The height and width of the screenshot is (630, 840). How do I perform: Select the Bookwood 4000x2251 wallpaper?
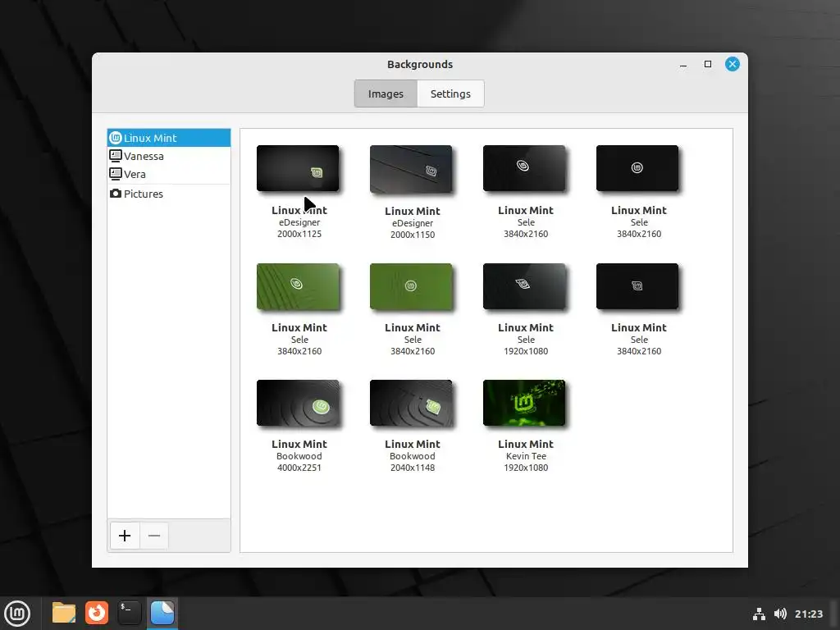coord(298,403)
